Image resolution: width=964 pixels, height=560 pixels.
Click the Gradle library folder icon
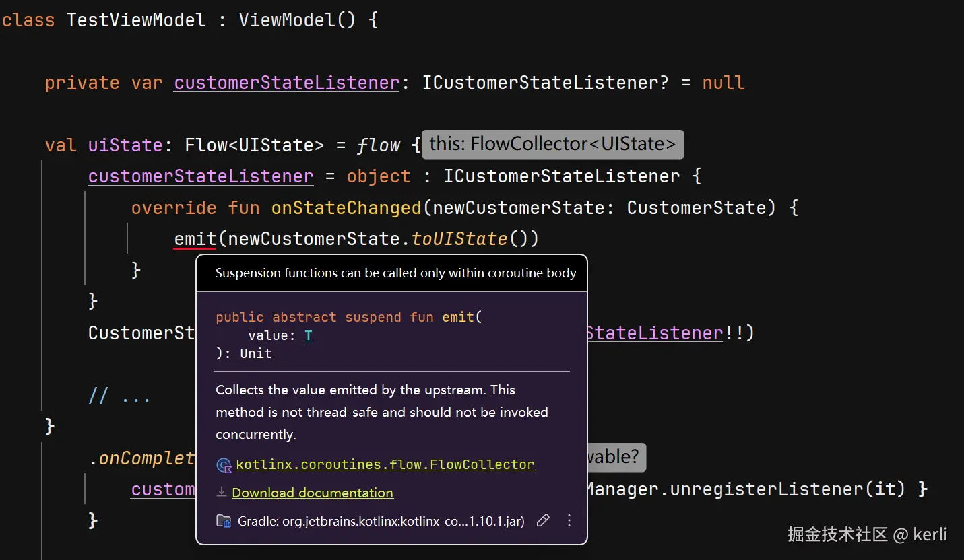click(224, 521)
